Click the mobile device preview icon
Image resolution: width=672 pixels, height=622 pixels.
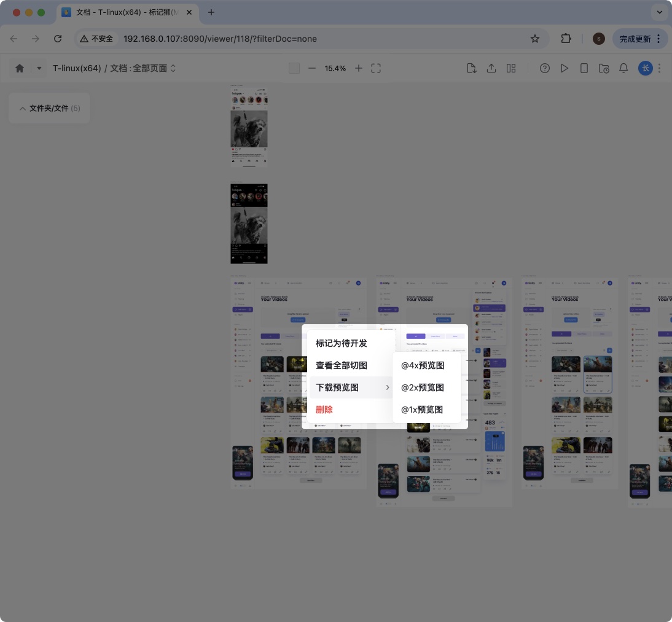[x=584, y=68]
